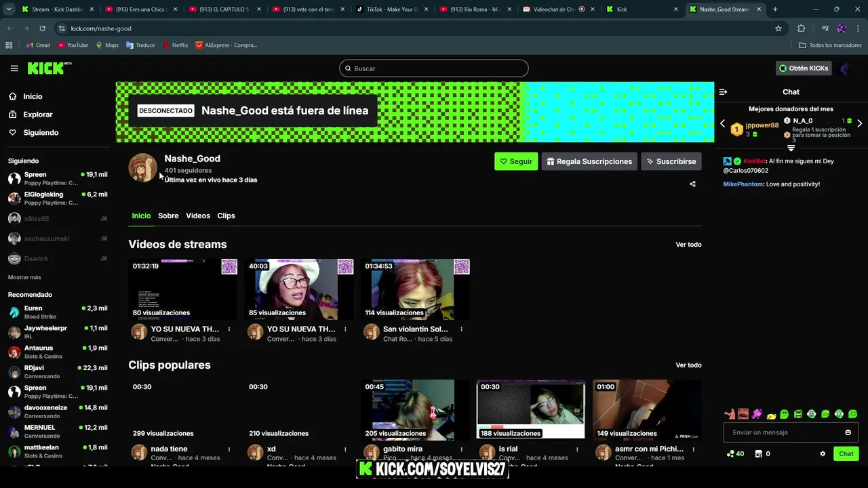Reload the page in browser
Viewport: 868px width, 488px height.
[x=42, y=28]
